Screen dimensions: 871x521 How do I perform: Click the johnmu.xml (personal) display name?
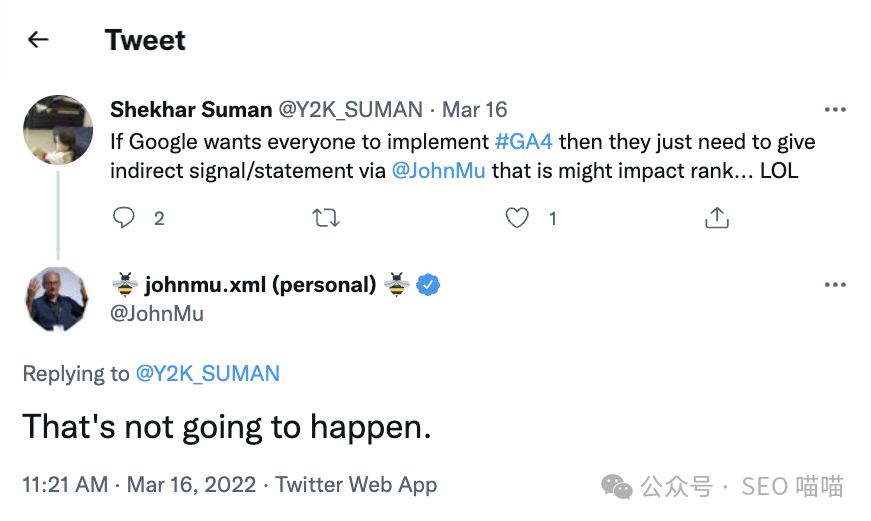click(x=260, y=285)
